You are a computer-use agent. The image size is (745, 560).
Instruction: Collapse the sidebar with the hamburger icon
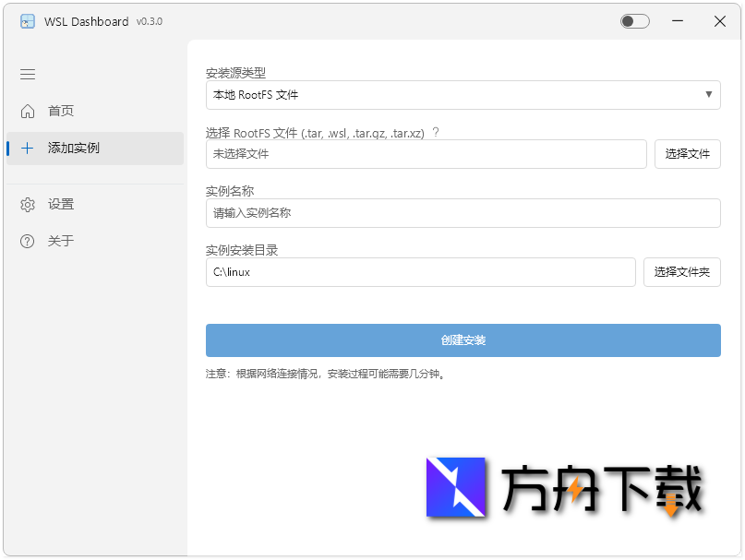pyautogui.click(x=27, y=74)
